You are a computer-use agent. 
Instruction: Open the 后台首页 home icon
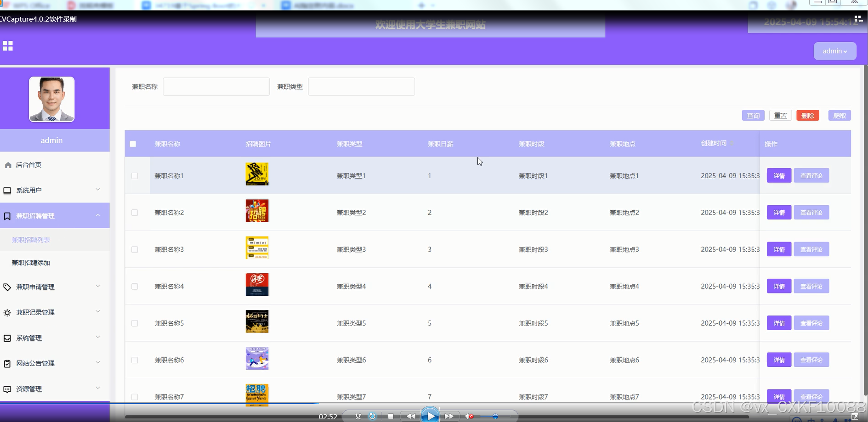(8, 165)
